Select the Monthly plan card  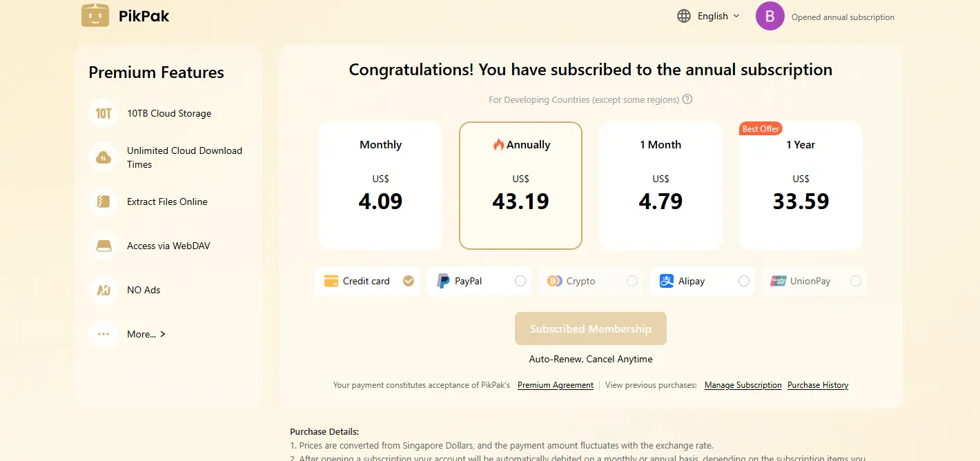click(380, 186)
